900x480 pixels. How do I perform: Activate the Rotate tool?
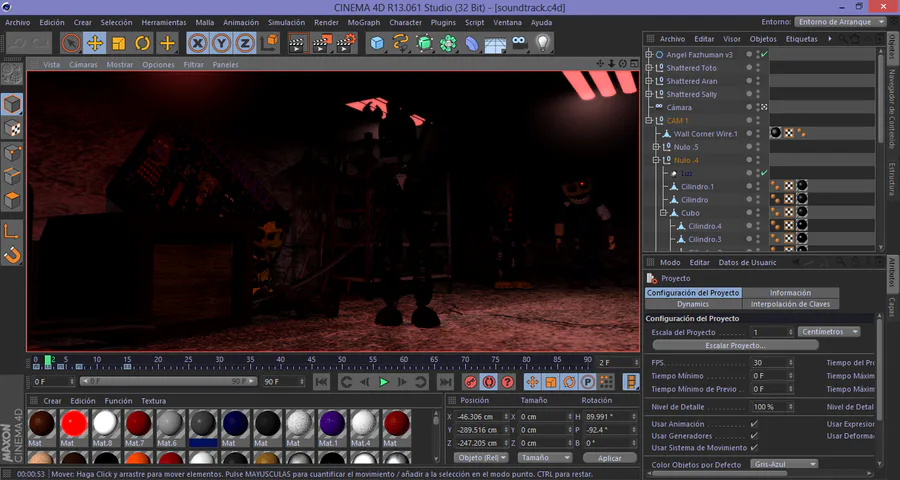pos(143,43)
